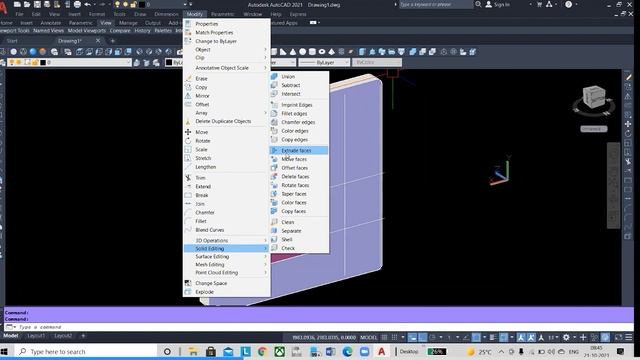Expand the Object submenu

click(x=227, y=49)
